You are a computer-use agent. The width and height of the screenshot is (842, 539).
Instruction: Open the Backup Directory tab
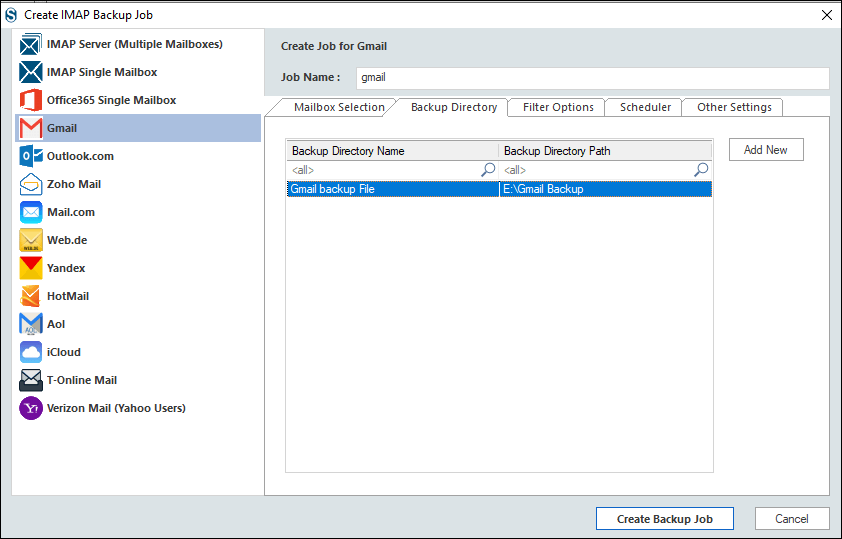point(454,107)
